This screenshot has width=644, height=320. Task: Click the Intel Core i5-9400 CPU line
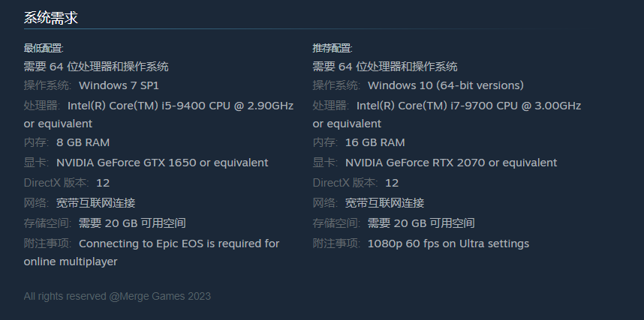pos(180,106)
